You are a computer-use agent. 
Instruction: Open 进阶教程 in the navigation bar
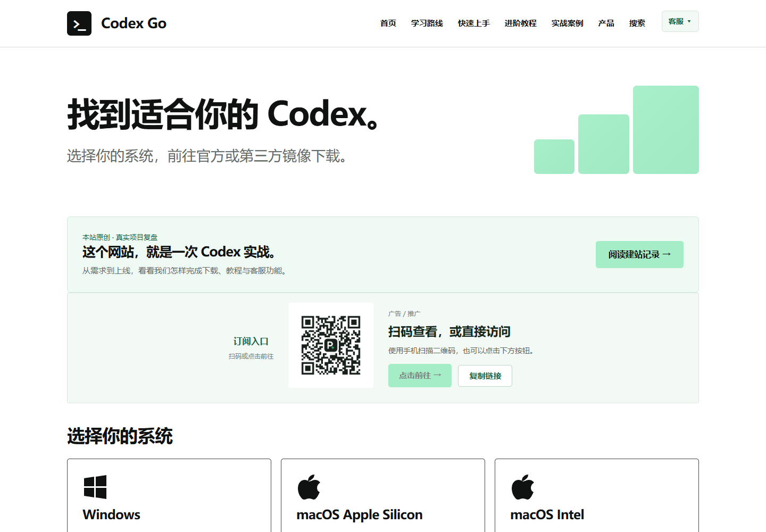pyautogui.click(x=521, y=23)
